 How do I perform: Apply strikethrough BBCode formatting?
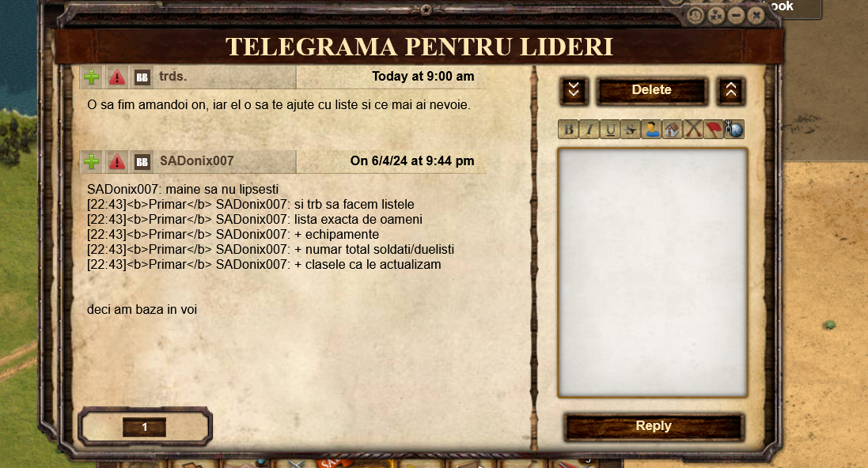(x=631, y=130)
